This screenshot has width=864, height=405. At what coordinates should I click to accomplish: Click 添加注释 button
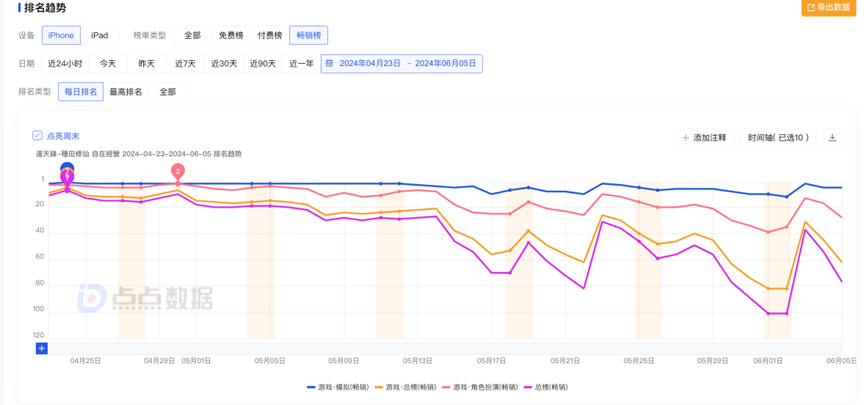[x=704, y=138]
